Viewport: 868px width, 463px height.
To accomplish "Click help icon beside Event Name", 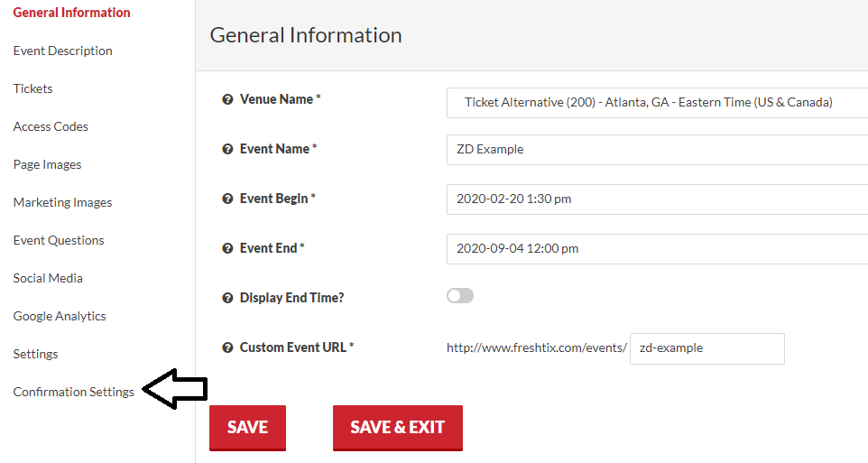I will pyautogui.click(x=227, y=149).
